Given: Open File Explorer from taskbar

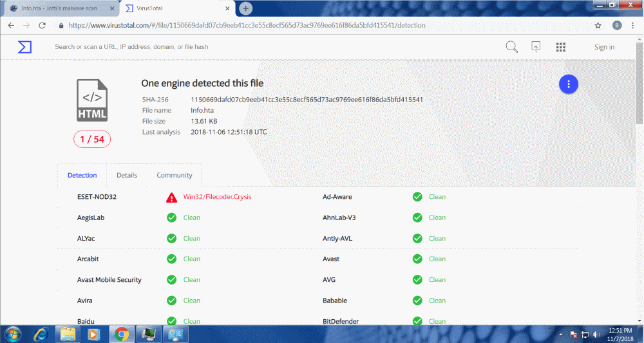Looking at the screenshot, I should coord(68,335).
